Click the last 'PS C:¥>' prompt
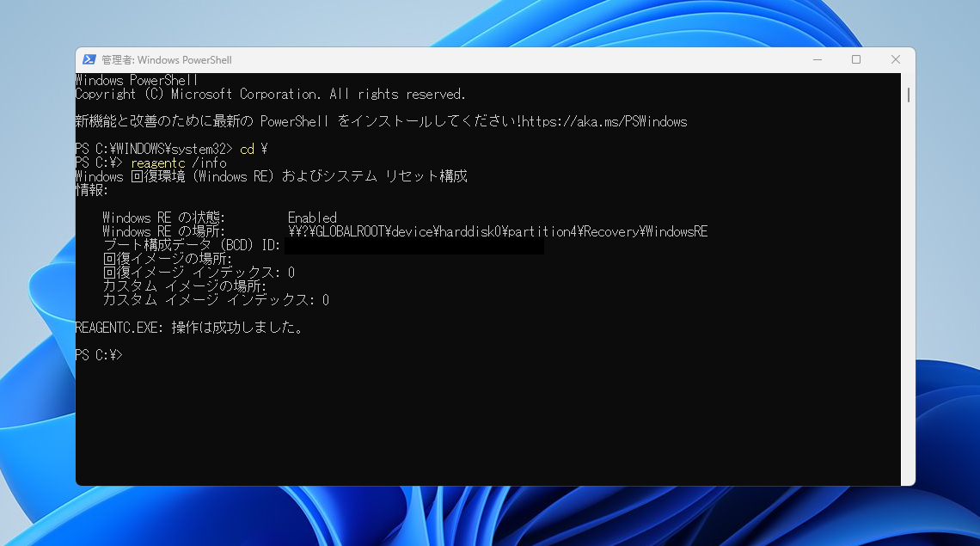 (x=99, y=355)
